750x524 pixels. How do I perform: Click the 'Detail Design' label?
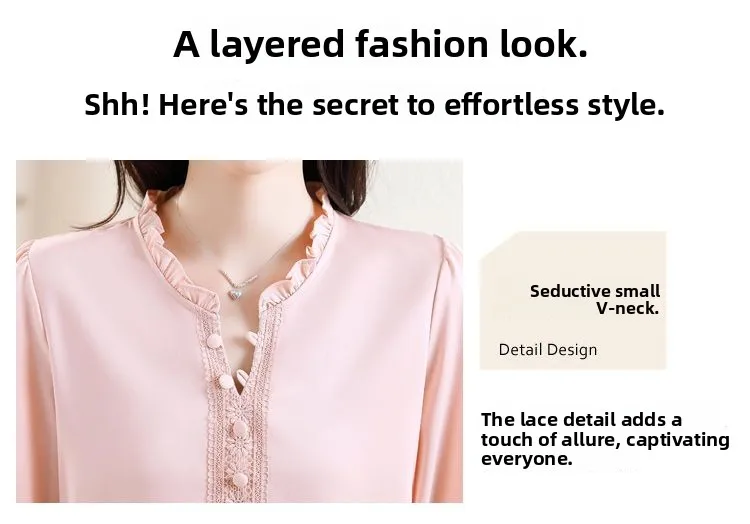click(548, 349)
